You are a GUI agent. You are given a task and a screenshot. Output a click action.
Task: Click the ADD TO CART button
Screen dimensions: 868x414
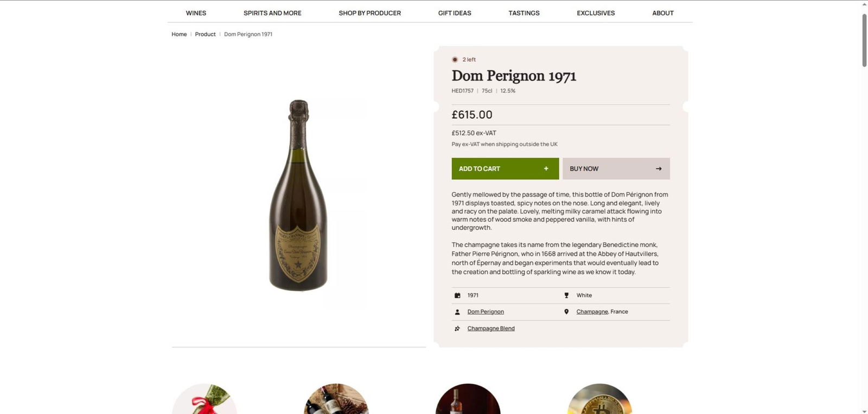coord(505,169)
